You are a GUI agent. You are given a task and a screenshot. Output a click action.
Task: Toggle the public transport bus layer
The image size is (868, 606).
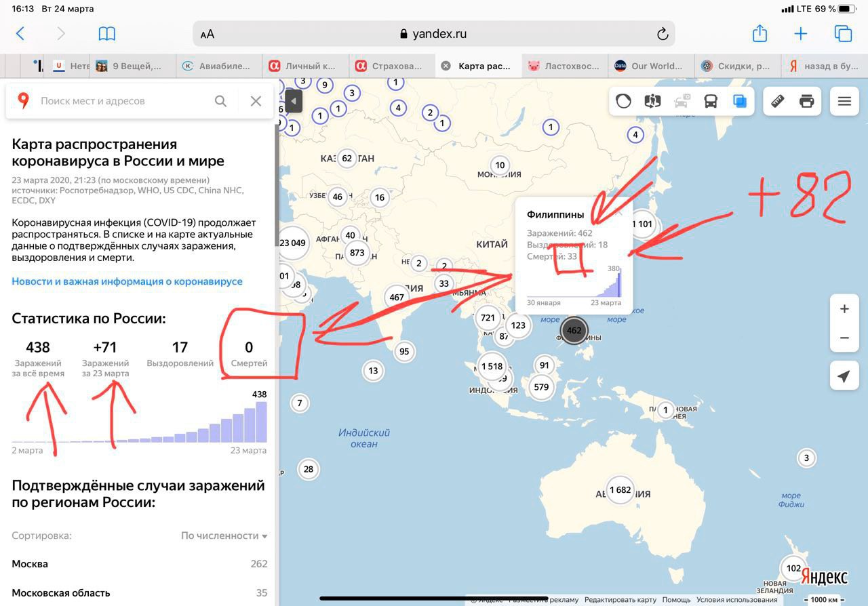(x=711, y=102)
